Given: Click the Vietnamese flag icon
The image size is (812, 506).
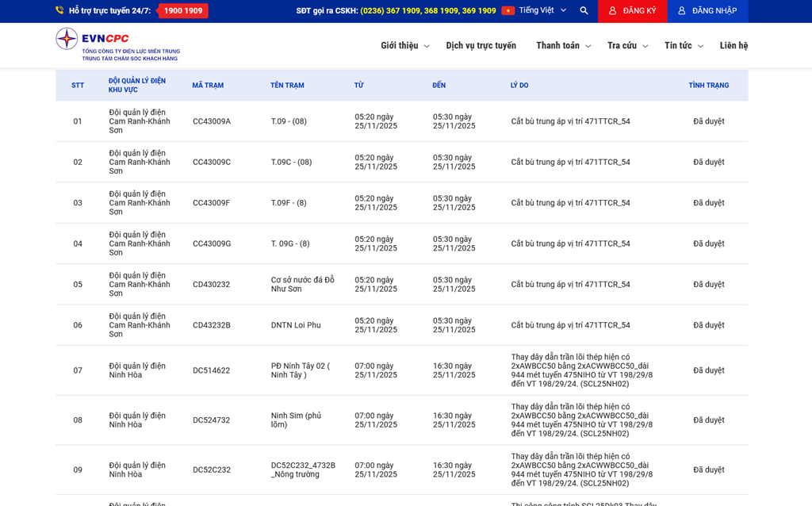Looking at the screenshot, I should [507, 11].
